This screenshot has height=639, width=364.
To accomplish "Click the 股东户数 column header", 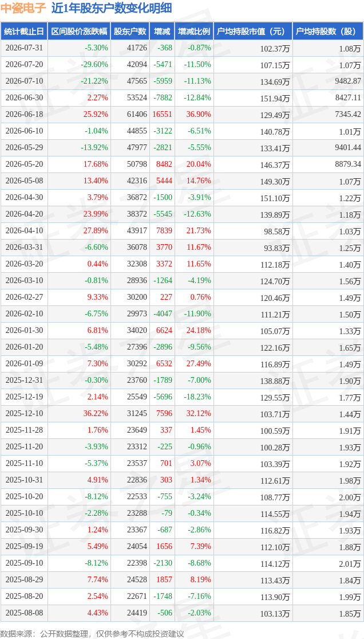I will tap(130, 31).
